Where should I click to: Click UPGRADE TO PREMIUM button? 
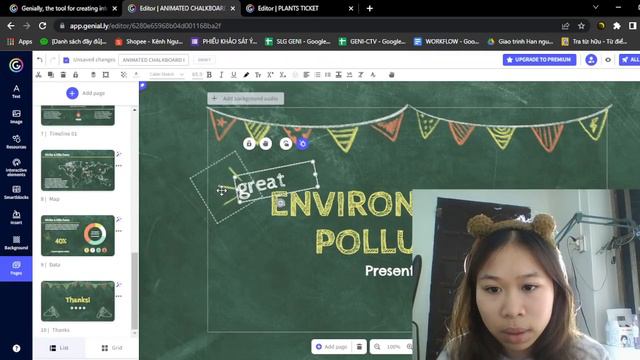pos(539,60)
